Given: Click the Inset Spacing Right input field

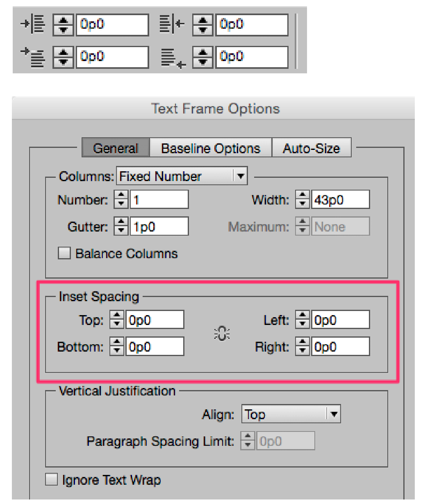Looking at the screenshot, I should click(x=340, y=347).
